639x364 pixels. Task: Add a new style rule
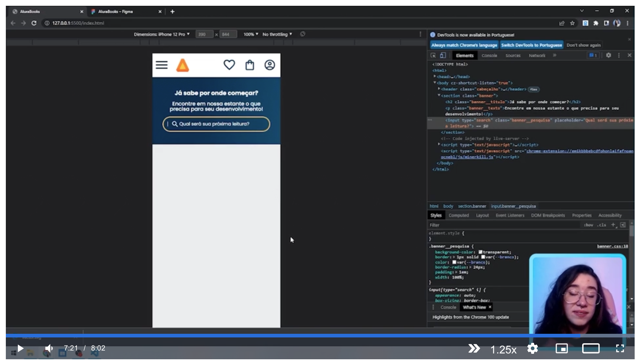coord(613,225)
